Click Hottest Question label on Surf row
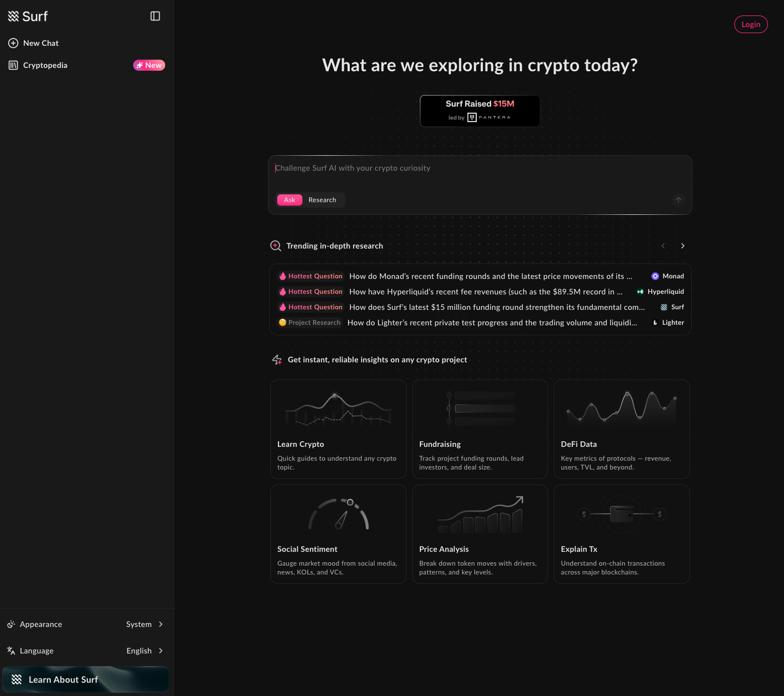This screenshot has width=784, height=696. click(315, 307)
